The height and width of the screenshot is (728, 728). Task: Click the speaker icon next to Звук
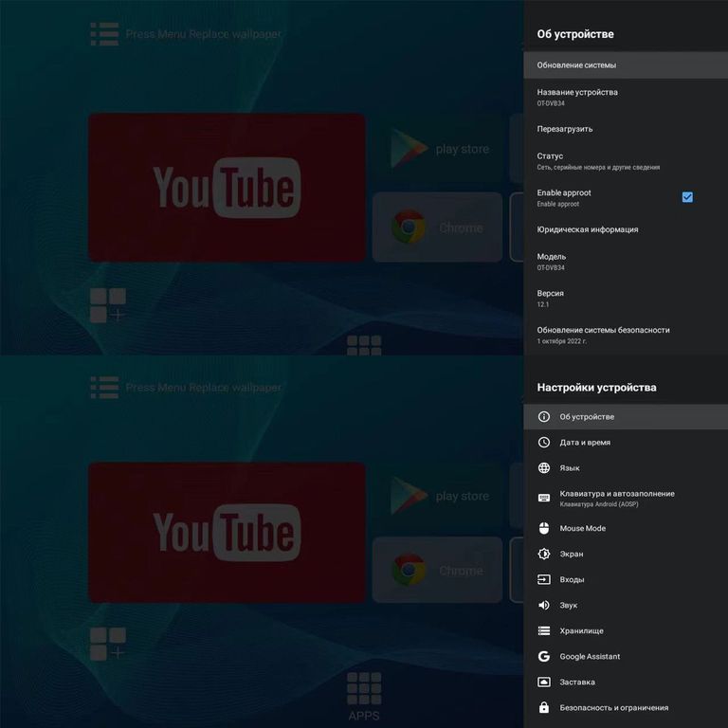click(544, 605)
